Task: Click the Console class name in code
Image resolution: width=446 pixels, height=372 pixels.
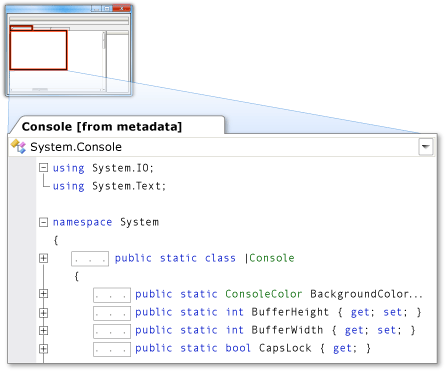Action: 272,258
